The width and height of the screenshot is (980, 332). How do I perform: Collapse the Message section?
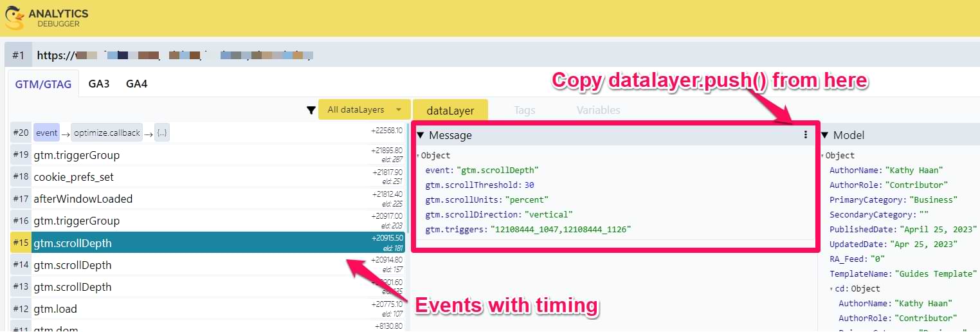(421, 135)
